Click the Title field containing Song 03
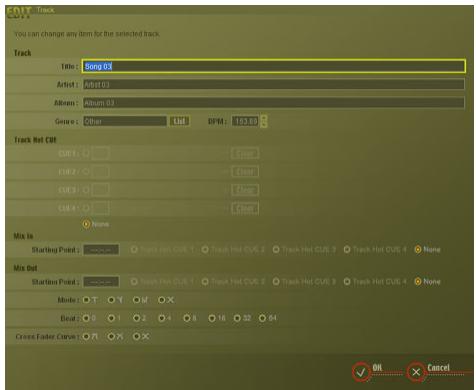Image resolution: width=476 pixels, height=390 pixels. (x=273, y=66)
